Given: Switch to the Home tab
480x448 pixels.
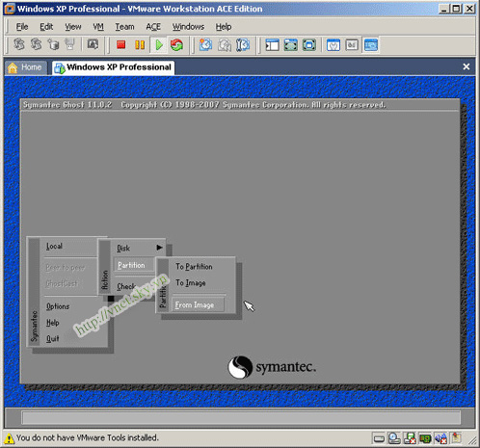Looking at the screenshot, I should pos(26,67).
